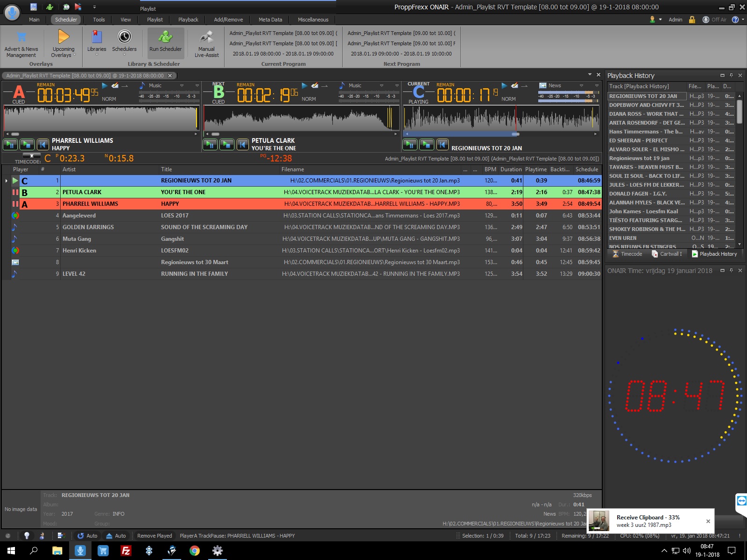The height and width of the screenshot is (560, 747).
Task: Click play/pause on Player C
Action: (x=410, y=145)
